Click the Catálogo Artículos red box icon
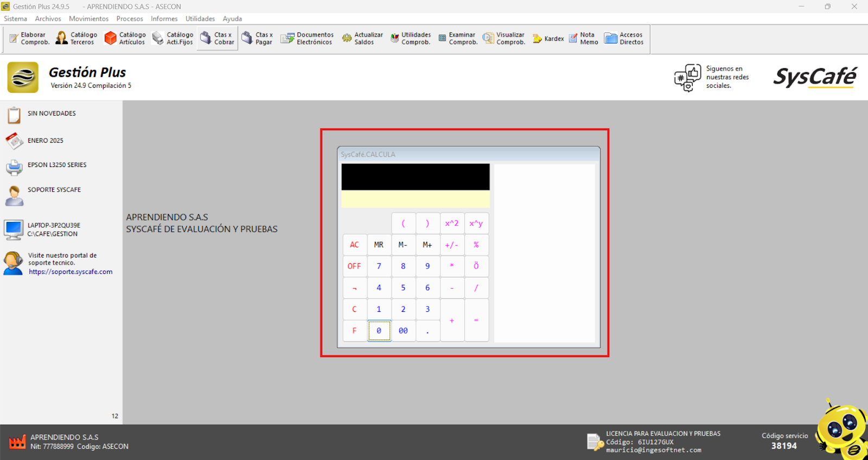 (111, 39)
